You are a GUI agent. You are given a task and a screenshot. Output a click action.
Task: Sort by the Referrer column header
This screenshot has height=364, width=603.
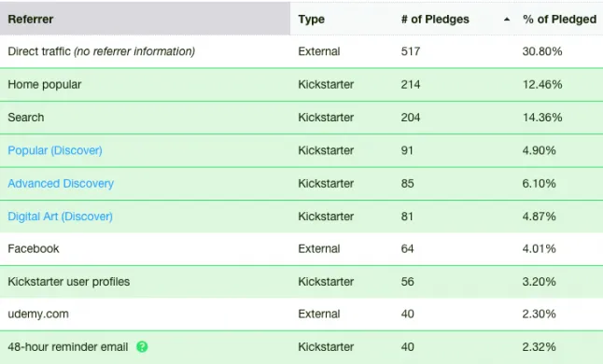point(31,20)
